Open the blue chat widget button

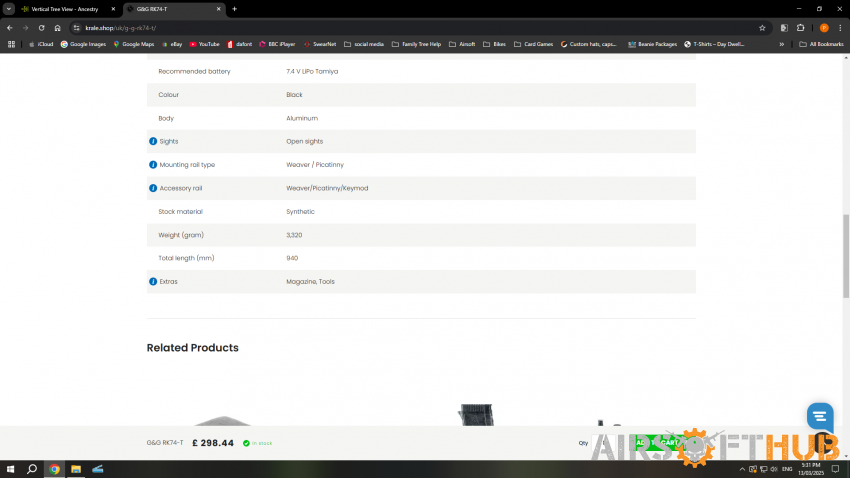pyautogui.click(x=820, y=416)
